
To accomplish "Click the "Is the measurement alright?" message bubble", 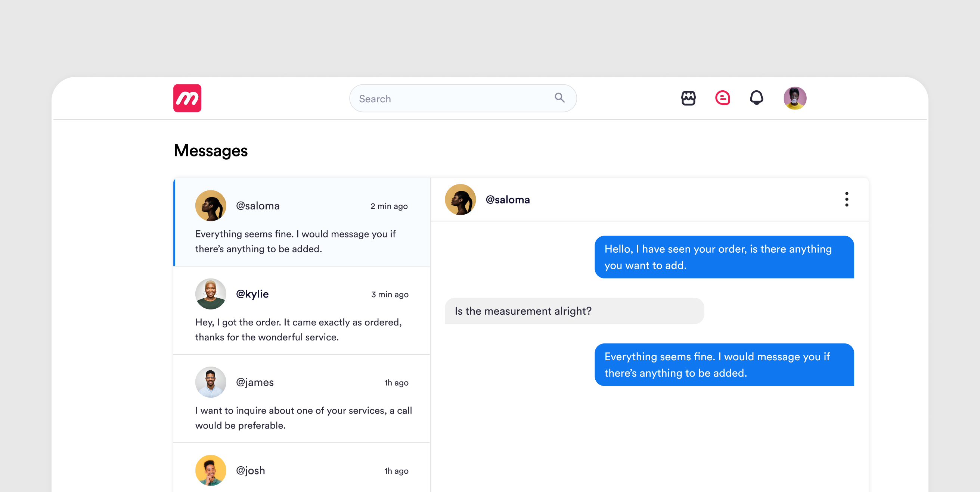I will pyautogui.click(x=574, y=311).
